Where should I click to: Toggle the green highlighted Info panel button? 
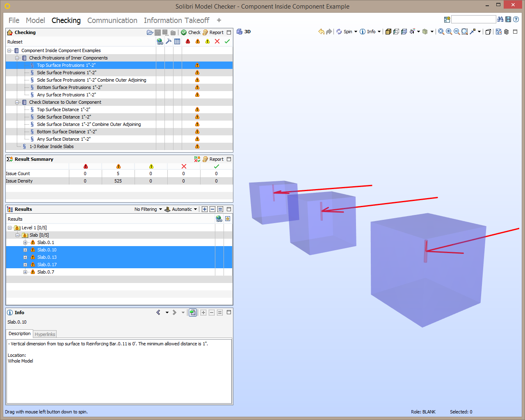(192, 313)
